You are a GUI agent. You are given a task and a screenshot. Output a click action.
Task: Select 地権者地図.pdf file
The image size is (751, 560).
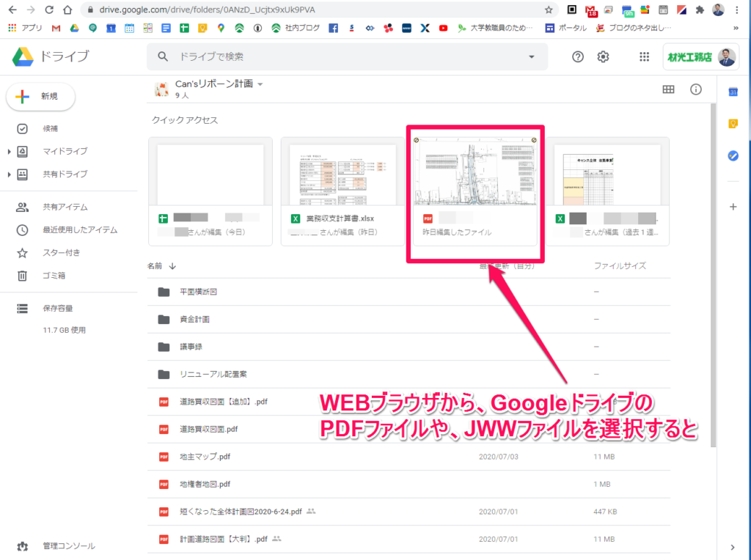pyautogui.click(x=409, y=485)
